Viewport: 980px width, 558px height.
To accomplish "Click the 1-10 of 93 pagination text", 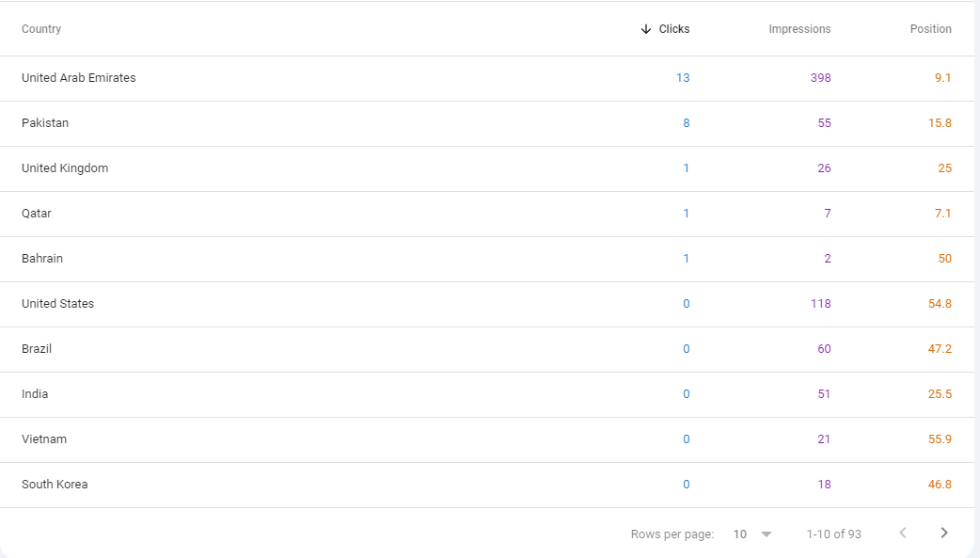I will pos(833,534).
